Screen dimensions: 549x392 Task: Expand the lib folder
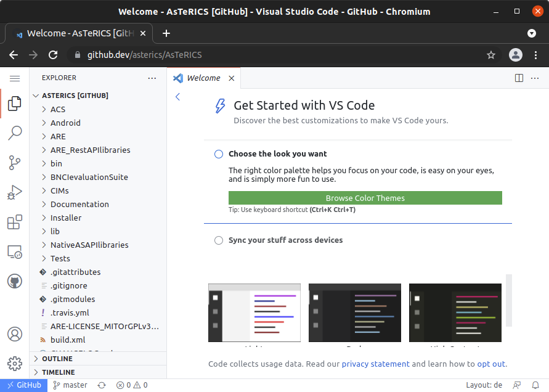tap(98, 232)
